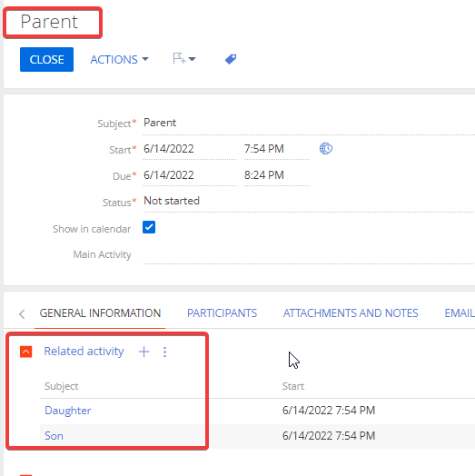The image size is (475, 476).
Task: Click the Start date field 6/14/2022
Action: pyautogui.click(x=190, y=149)
